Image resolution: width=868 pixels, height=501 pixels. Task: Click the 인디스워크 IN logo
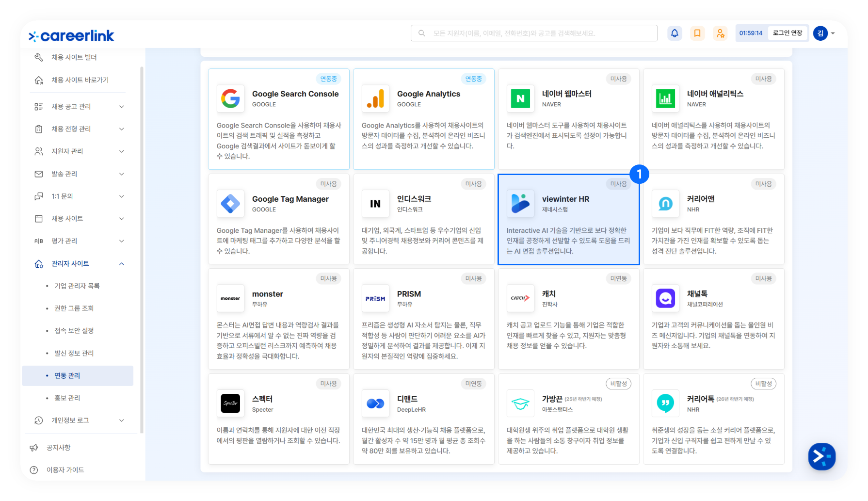(x=375, y=204)
